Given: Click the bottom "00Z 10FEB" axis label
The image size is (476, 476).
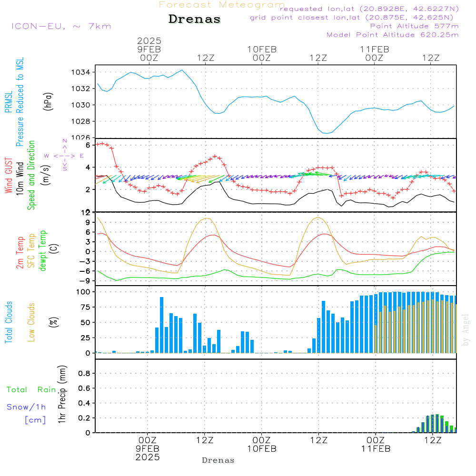Looking at the screenshot, I should [262, 445].
